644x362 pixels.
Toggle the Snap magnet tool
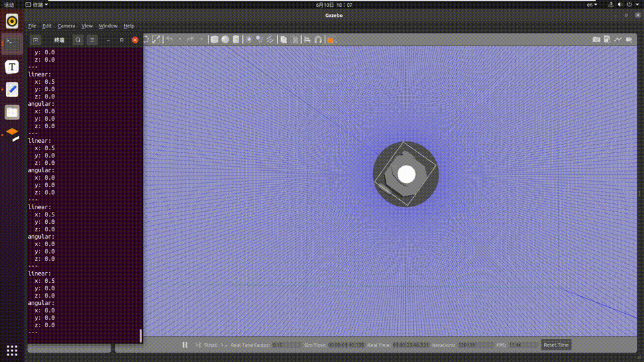[x=318, y=40]
